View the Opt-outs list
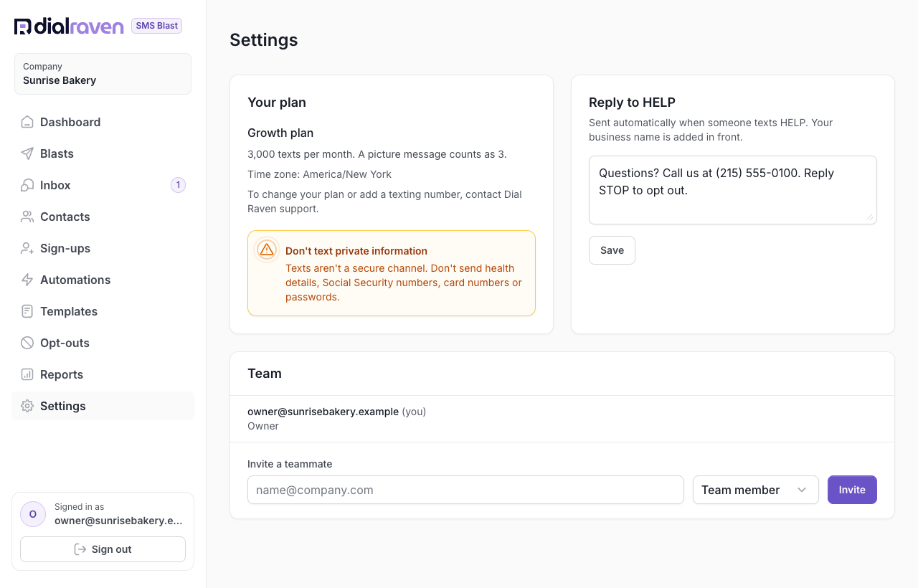 tap(103, 343)
